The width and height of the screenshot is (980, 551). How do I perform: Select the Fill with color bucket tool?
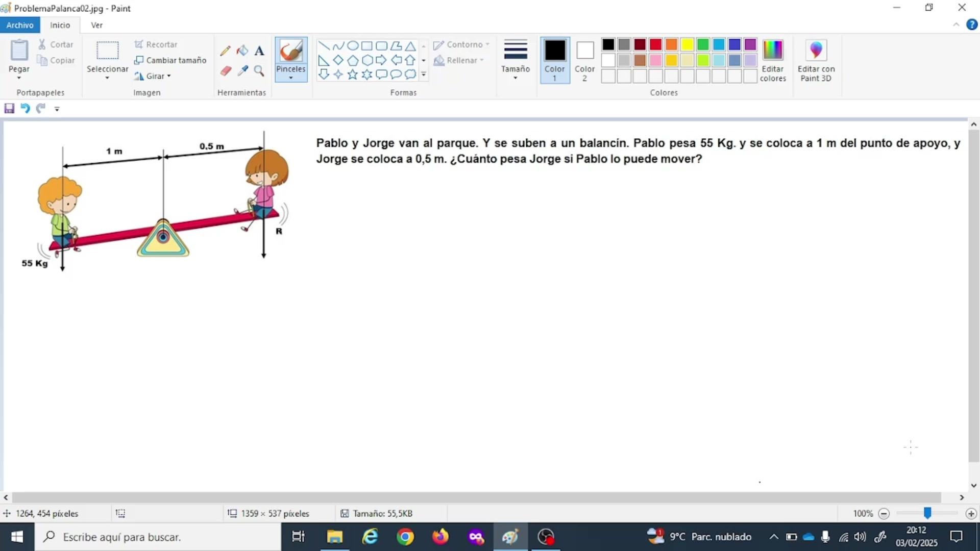242,51
